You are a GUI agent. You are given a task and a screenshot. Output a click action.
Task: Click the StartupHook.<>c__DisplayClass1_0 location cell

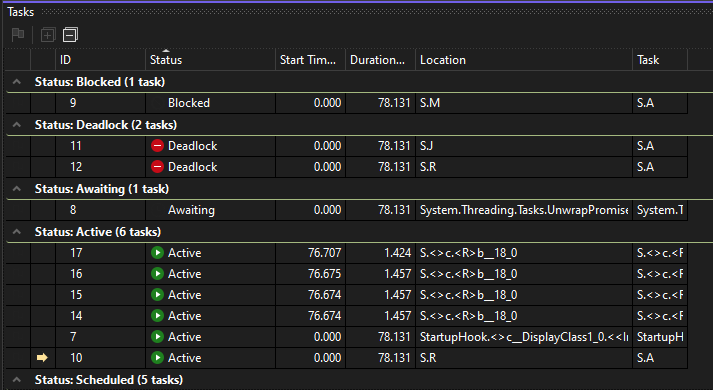(524, 337)
